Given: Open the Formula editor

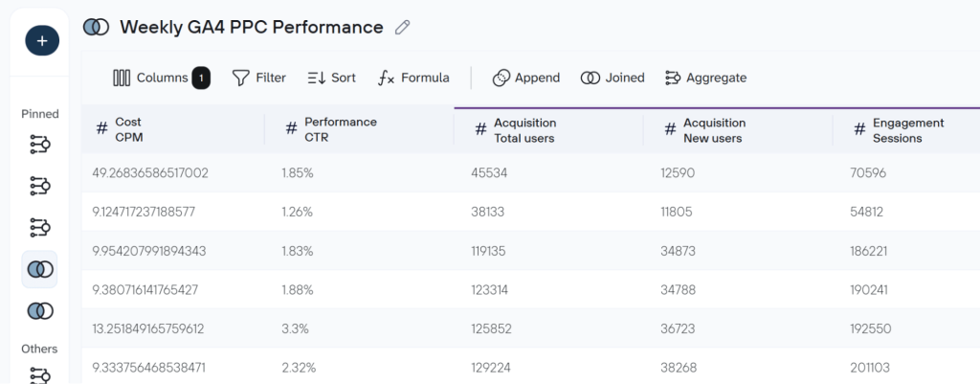Looking at the screenshot, I should click(x=413, y=78).
